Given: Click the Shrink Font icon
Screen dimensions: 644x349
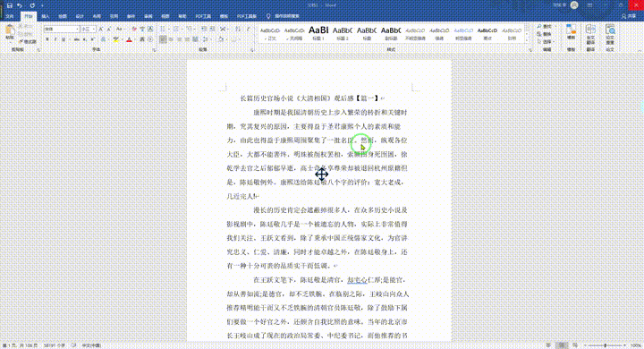Looking at the screenshot, I should click(x=109, y=30).
